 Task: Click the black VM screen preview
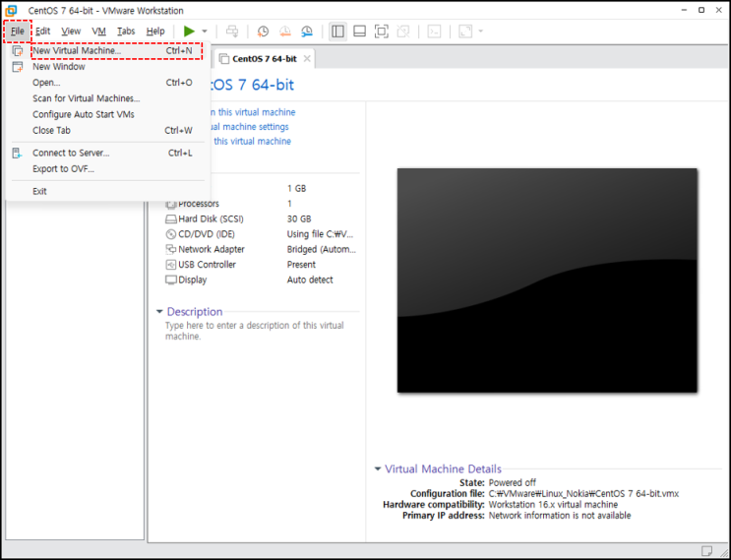pyautogui.click(x=547, y=280)
